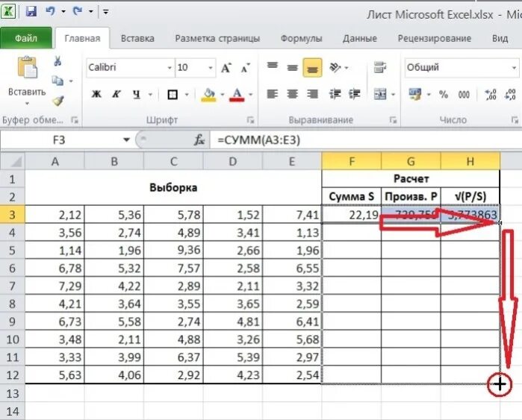Select column A header

tap(55, 162)
